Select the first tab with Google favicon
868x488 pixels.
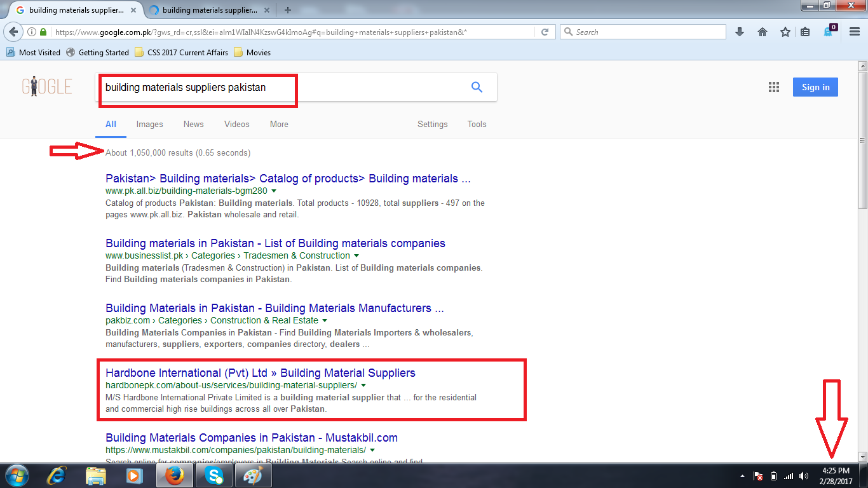click(76, 10)
